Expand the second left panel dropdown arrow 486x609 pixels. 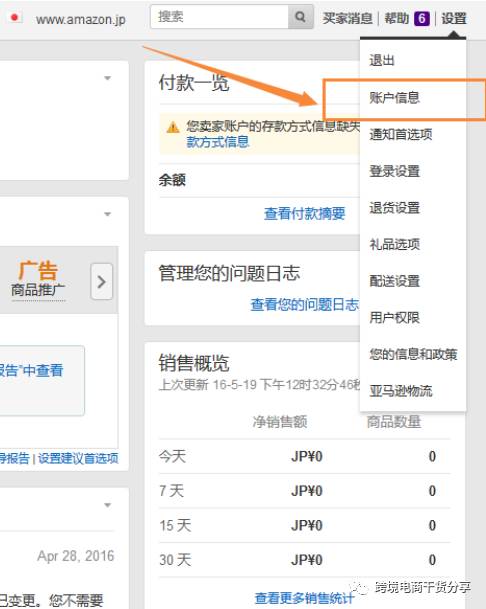pyautogui.click(x=108, y=214)
